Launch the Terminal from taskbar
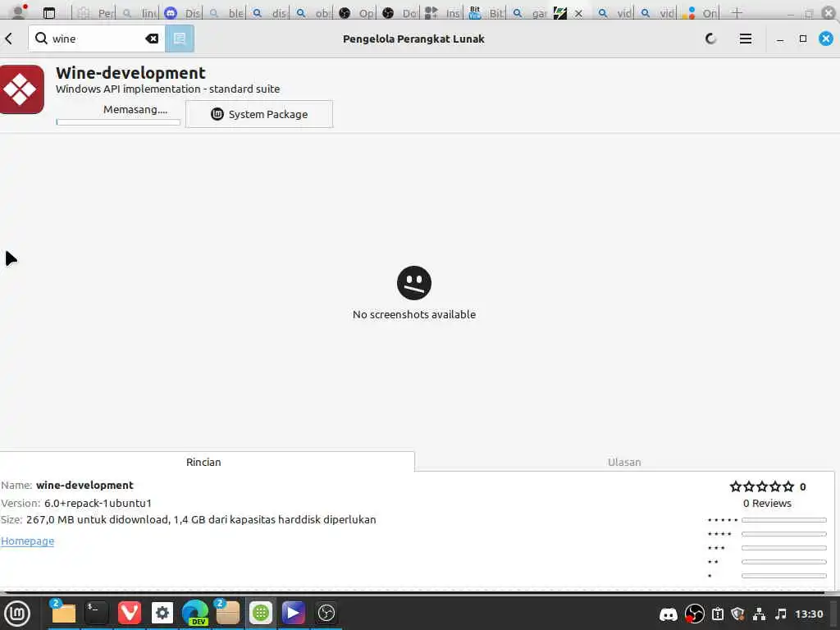 [97, 614]
